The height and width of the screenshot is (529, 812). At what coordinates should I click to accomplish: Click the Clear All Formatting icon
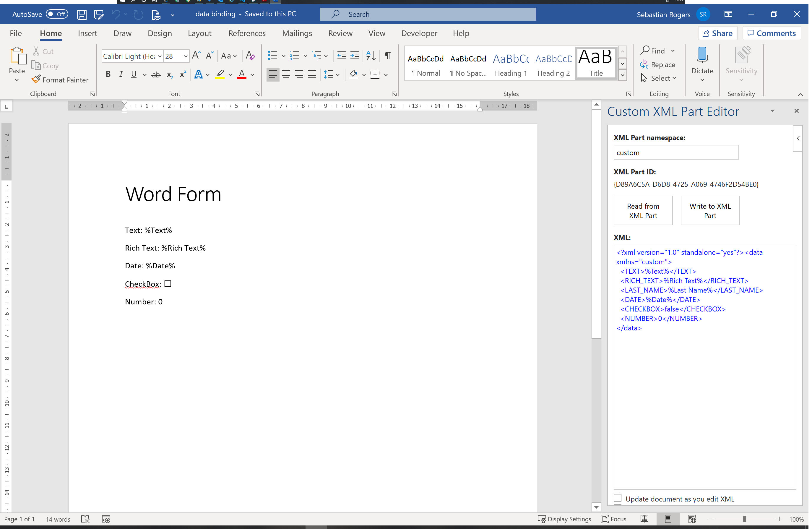[250, 55]
